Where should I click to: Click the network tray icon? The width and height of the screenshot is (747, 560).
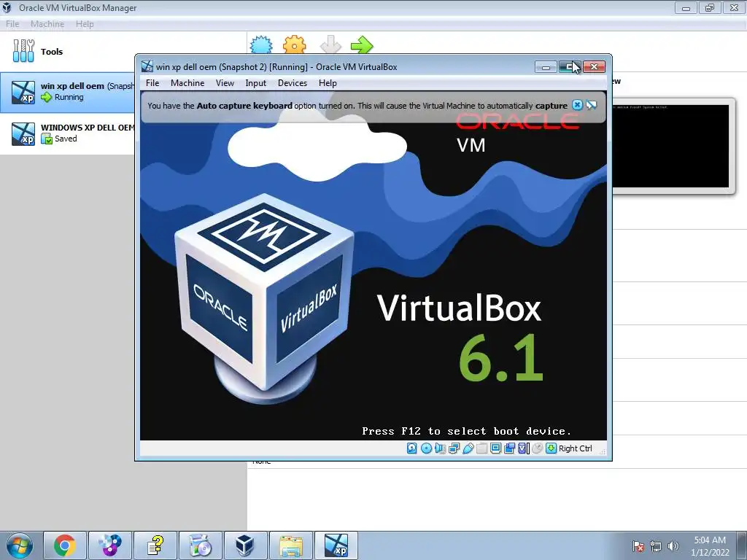(656, 546)
